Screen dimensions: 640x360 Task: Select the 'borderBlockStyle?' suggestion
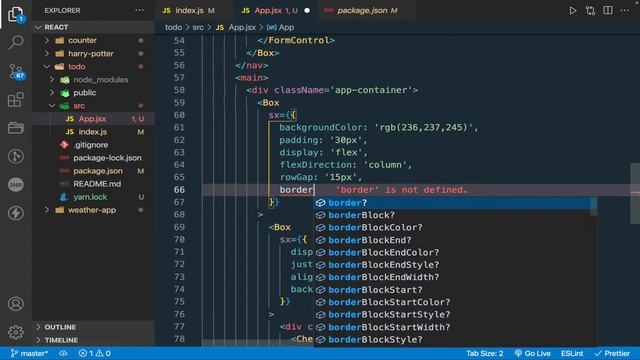(452, 340)
